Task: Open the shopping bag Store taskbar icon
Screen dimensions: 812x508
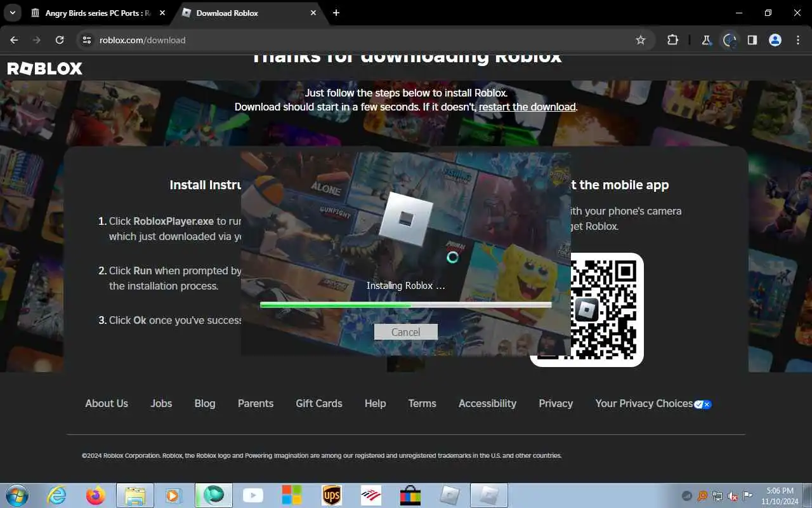Action: (410, 495)
